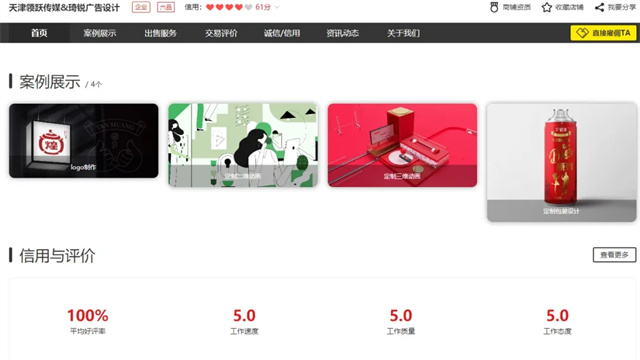Image resolution: width=640 pixels, height=360 pixels.
Task: Click the shop qualification medal icon
Action: click(x=494, y=7)
